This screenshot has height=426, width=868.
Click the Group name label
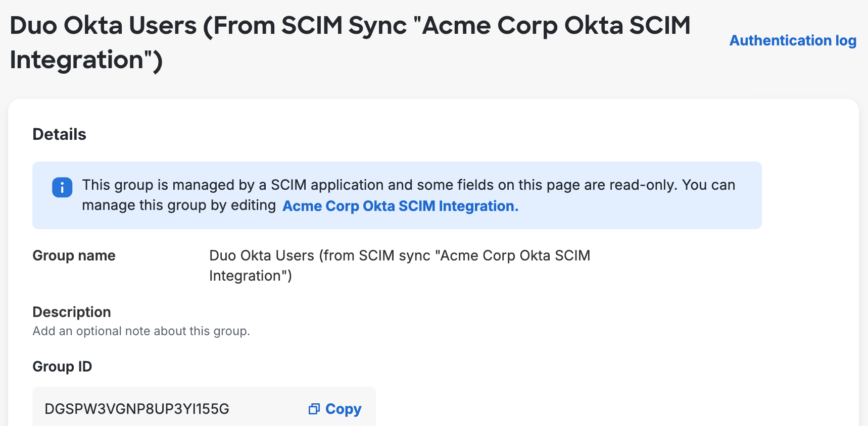pos(74,255)
